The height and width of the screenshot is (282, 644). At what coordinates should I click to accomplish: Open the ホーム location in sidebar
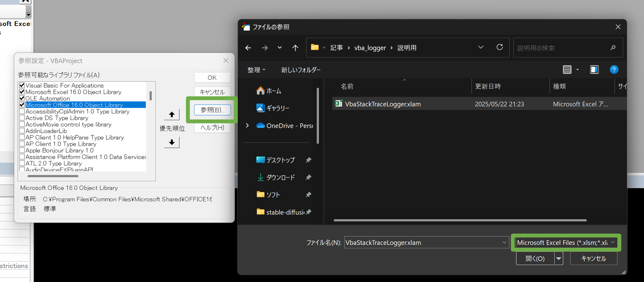point(269,91)
